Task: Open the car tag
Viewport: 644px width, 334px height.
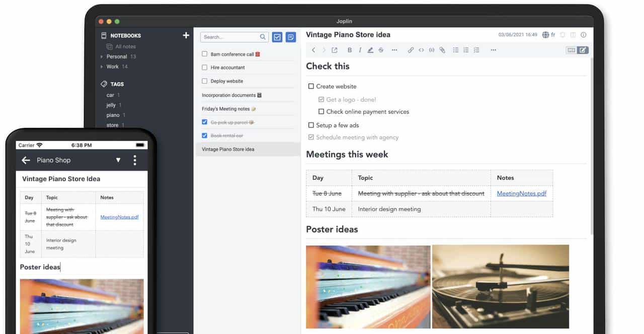Action: tap(110, 95)
